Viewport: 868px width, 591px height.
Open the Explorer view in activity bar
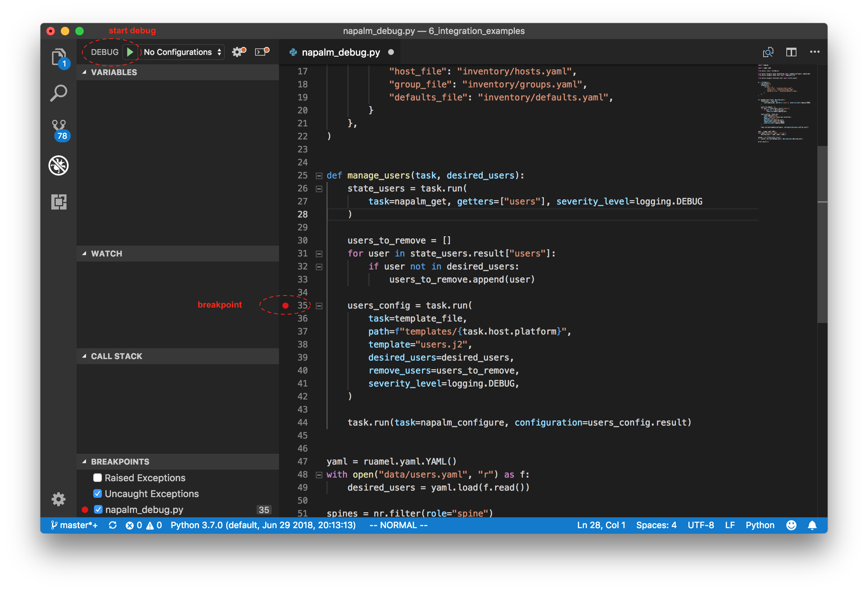tap(59, 58)
